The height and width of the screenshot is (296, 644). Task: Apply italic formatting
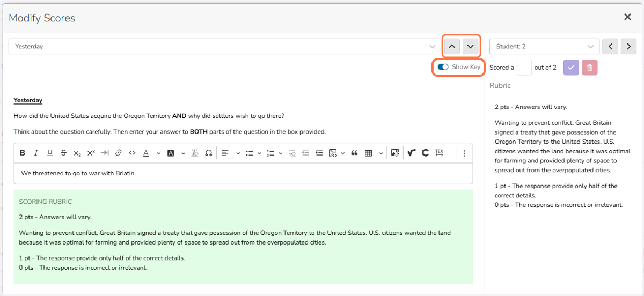click(36, 153)
